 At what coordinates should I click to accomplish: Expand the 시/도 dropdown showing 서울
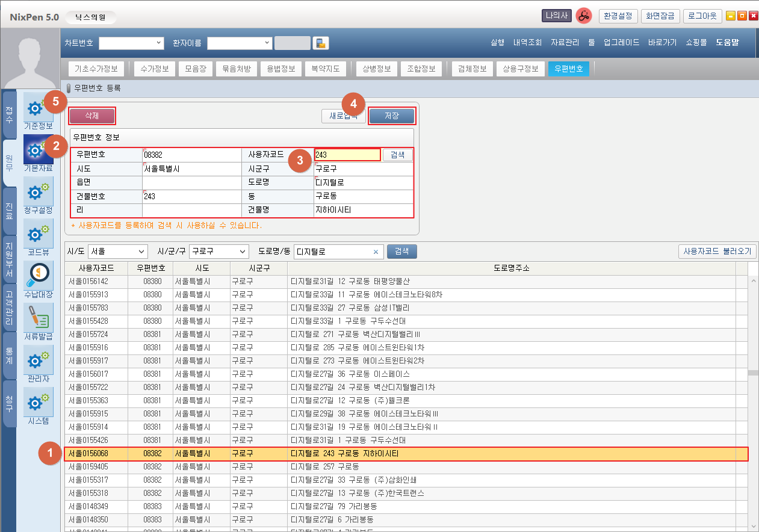[117, 252]
